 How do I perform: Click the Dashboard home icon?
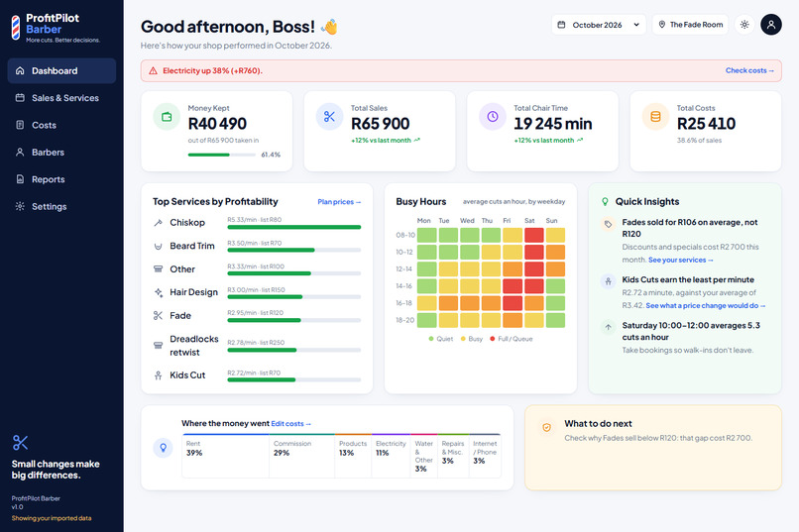(20, 70)
